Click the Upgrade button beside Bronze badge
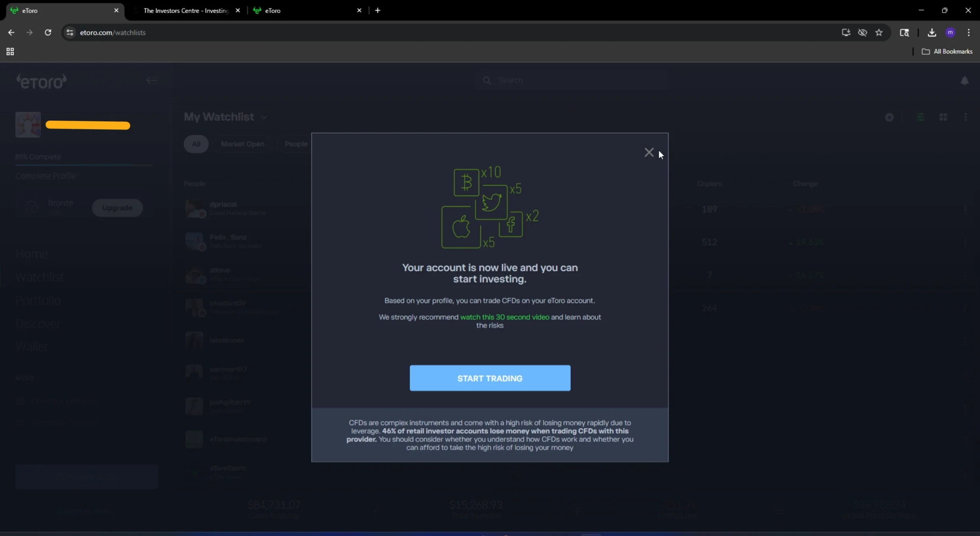Screen dimensions: 980x536 pos(117,208)
